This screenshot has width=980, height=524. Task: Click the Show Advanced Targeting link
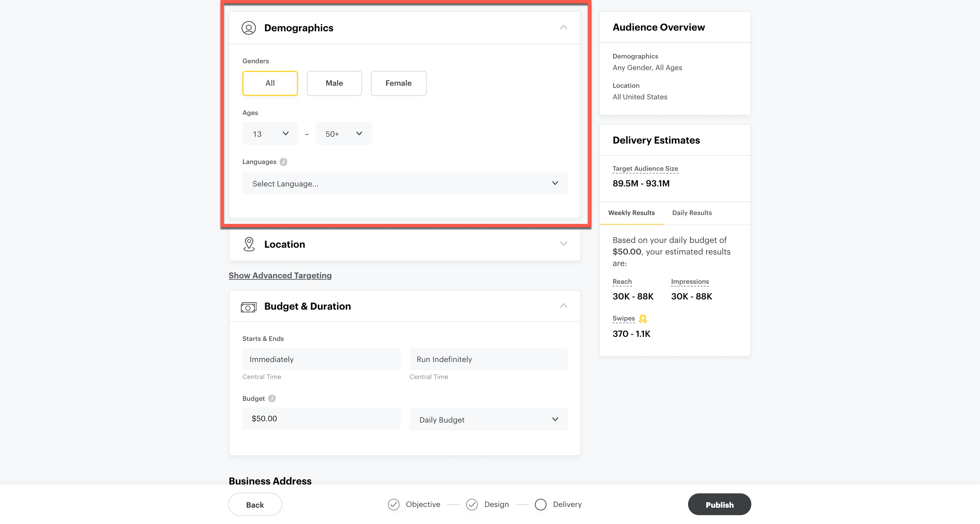pyautogui.click(x=280, y=276)
